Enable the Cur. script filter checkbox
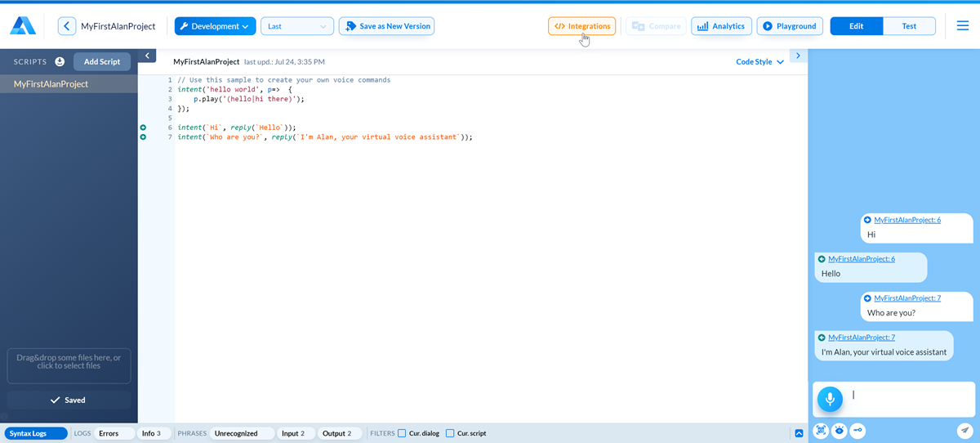Screen dimensions: 980x443 coord(450,433)
